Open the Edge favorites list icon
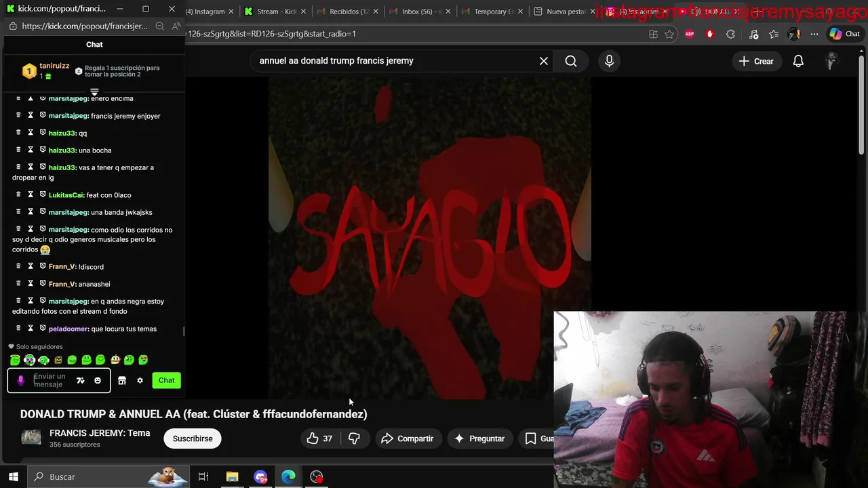This screenshot has height=488, width=868. pos(774,34)
